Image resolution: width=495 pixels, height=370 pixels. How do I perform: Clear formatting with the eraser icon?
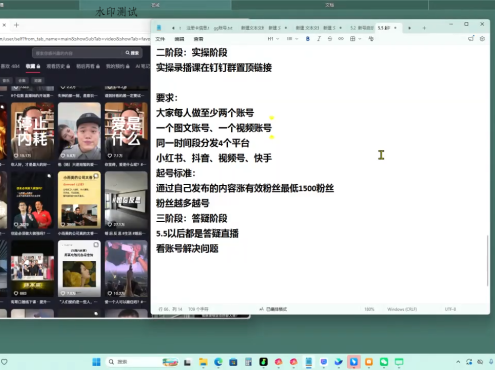coord(371,39)
